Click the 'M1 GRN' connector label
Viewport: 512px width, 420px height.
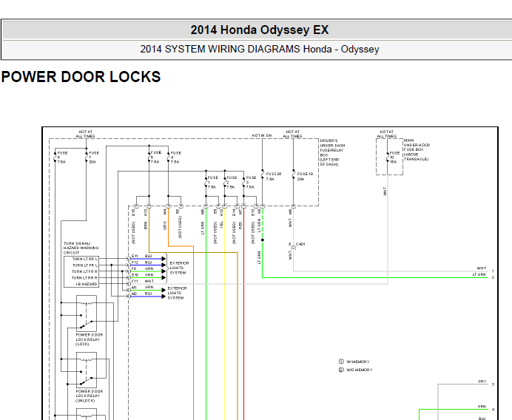(x=142, y=287)
